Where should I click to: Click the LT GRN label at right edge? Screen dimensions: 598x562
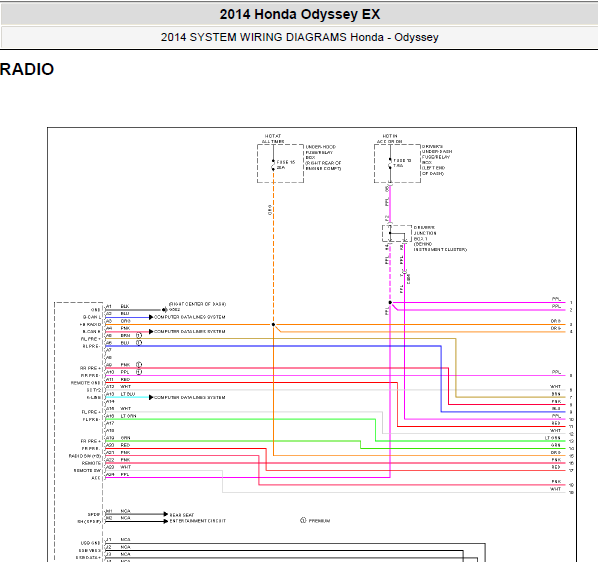553,438
